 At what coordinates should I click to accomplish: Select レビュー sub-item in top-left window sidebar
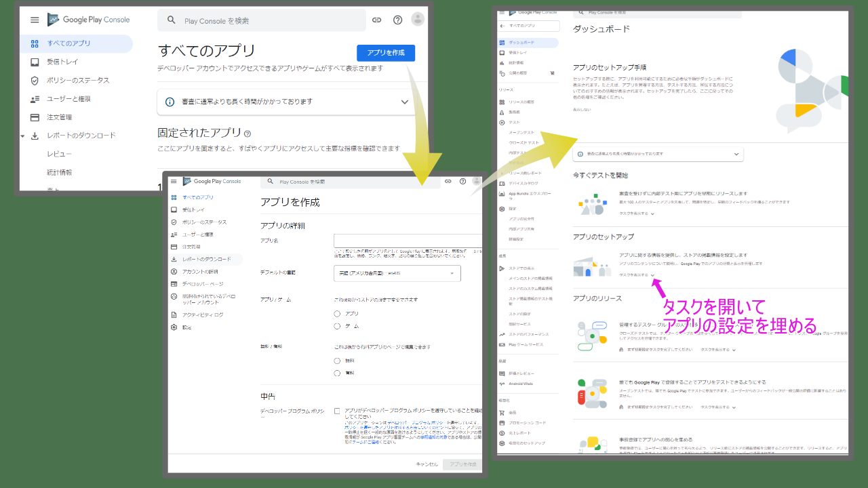click(60, 154)
